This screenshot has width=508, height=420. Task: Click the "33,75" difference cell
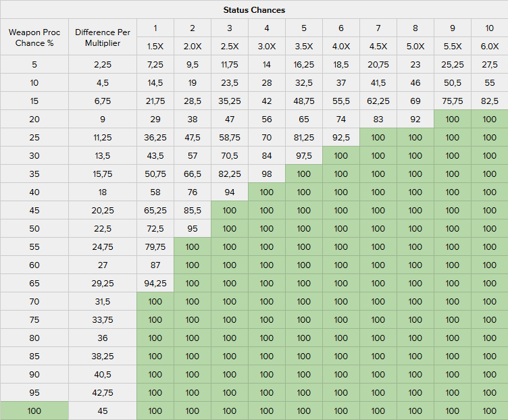(103, 320)
